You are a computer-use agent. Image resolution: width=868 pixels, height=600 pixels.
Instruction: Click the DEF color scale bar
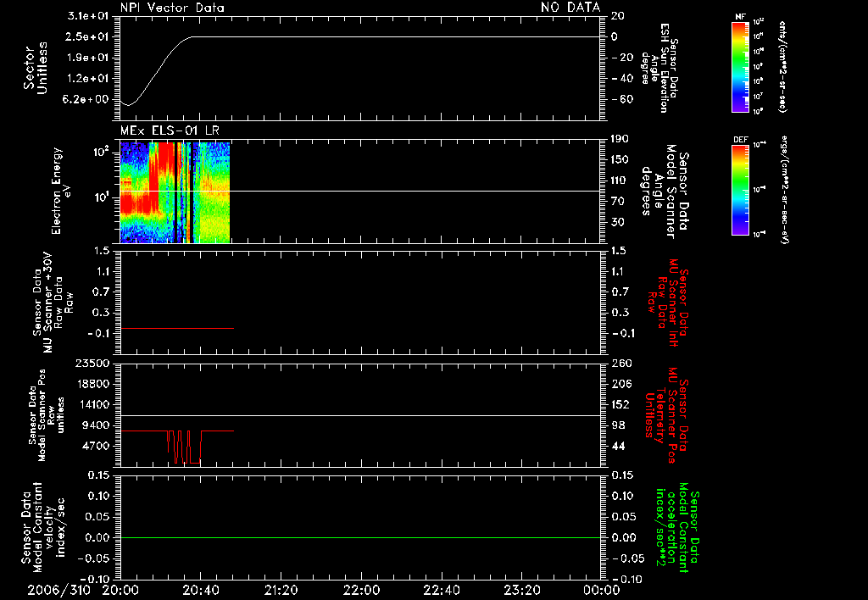tap(740, 190)
